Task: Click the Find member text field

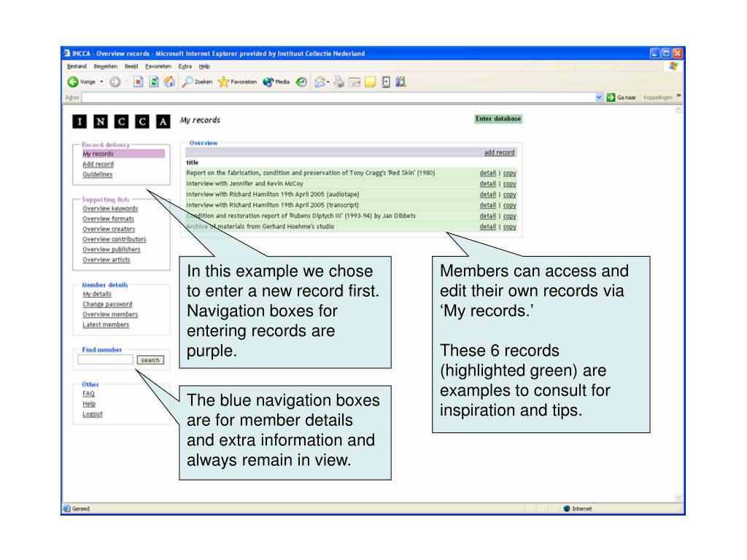Action: pos(105,360)
